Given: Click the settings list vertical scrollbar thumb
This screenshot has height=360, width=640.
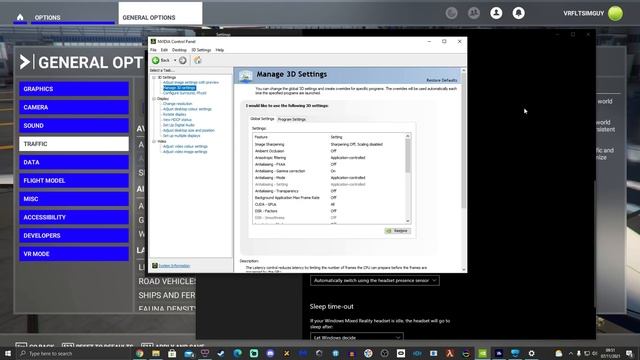Looking at the screenshot, I should pyautogui.click(x=408, y=156).
